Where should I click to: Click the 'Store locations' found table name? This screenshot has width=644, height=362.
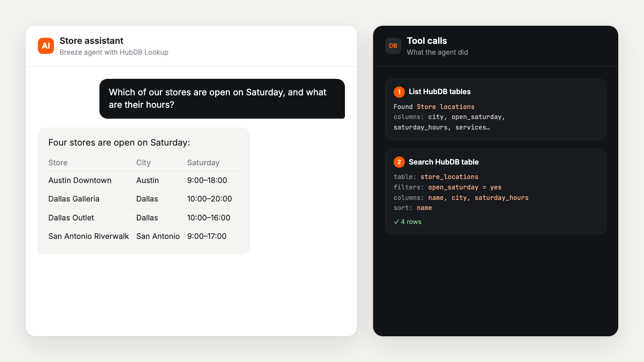tap(446, 107)
